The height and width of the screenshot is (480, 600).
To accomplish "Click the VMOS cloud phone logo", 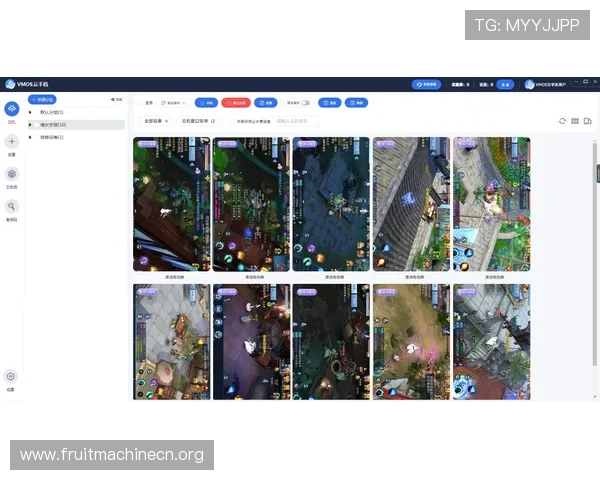I will [x=10, y=84].
